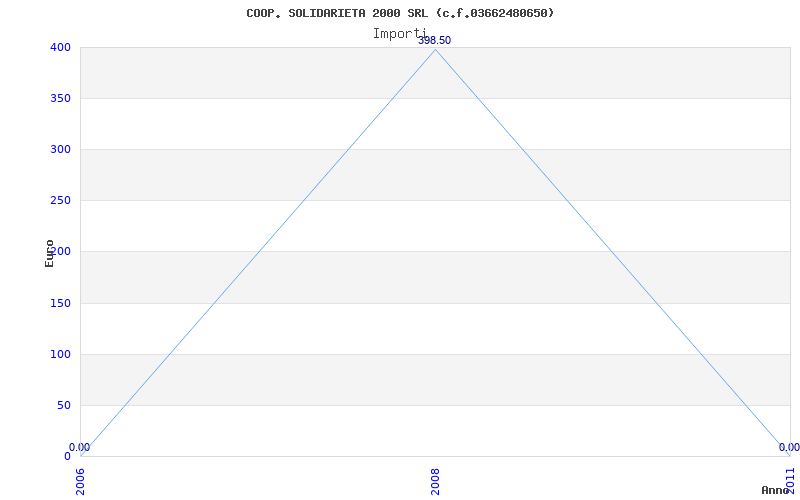Select the 'Importi' series label
Viewport: 800px width, 500px height.
(399, 34)
